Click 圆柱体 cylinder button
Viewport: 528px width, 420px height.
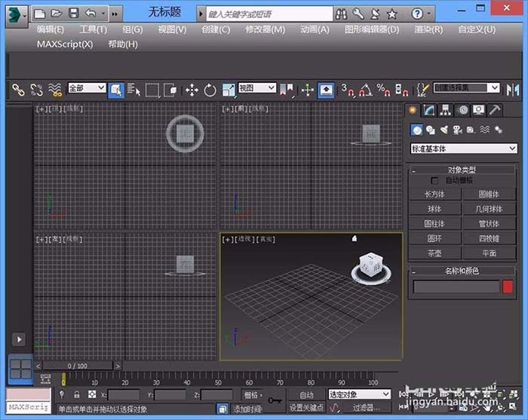coord(434,224)
